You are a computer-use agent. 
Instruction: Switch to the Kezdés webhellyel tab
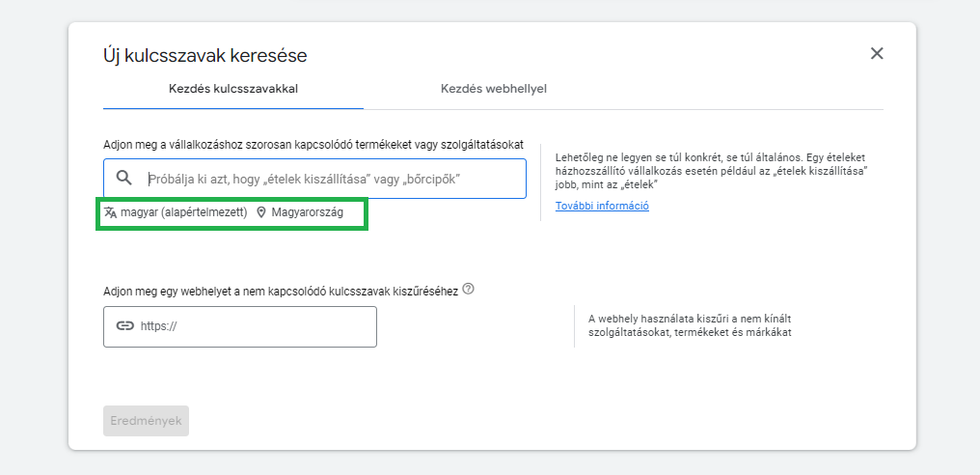(494, 89)
